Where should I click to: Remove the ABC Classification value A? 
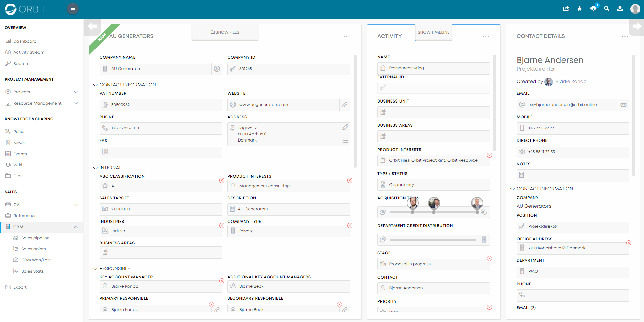pyautogui.click(x=222, y=180)
